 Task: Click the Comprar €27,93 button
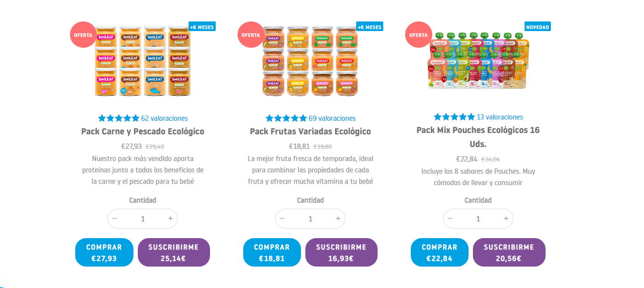tap(104, 252)
